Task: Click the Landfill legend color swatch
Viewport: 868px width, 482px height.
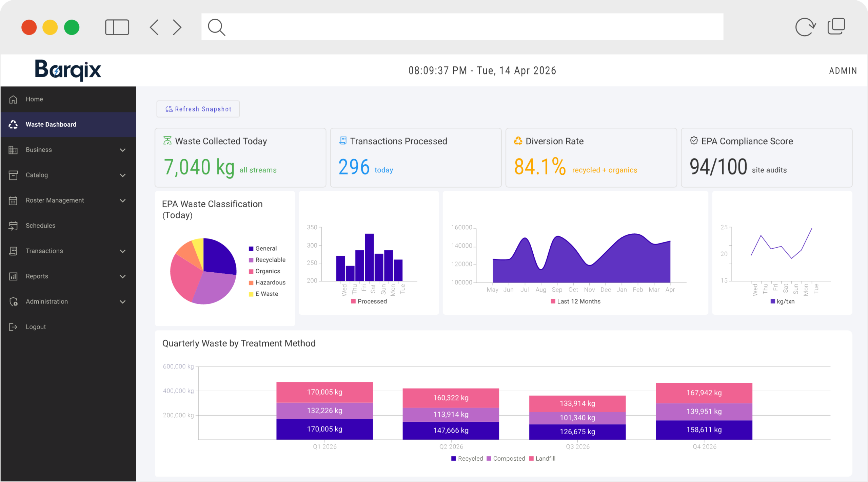Action: 531,459
